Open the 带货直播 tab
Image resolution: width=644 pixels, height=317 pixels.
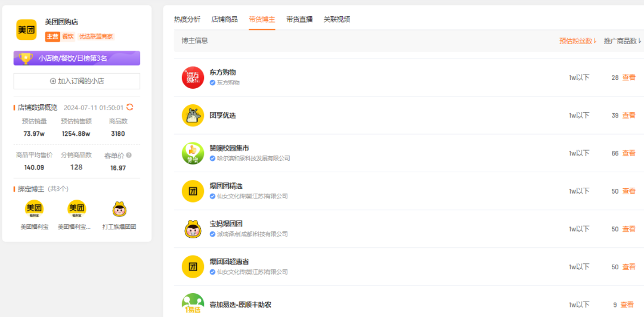tap(299, 19)
